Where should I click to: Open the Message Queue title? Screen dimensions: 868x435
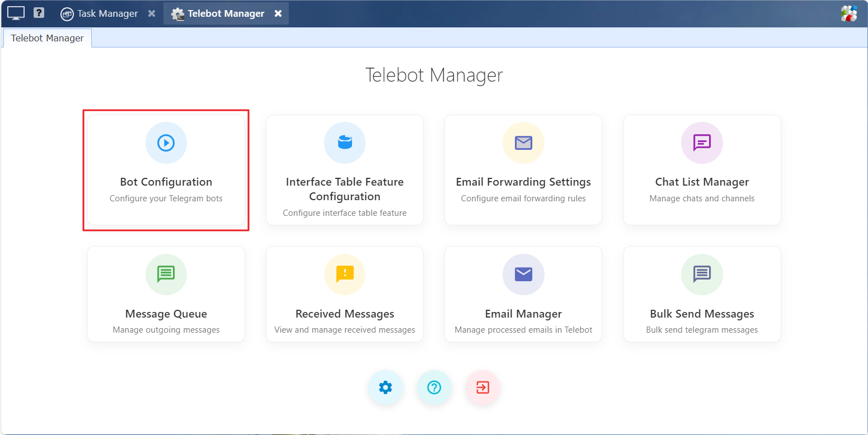pos(166,314)
